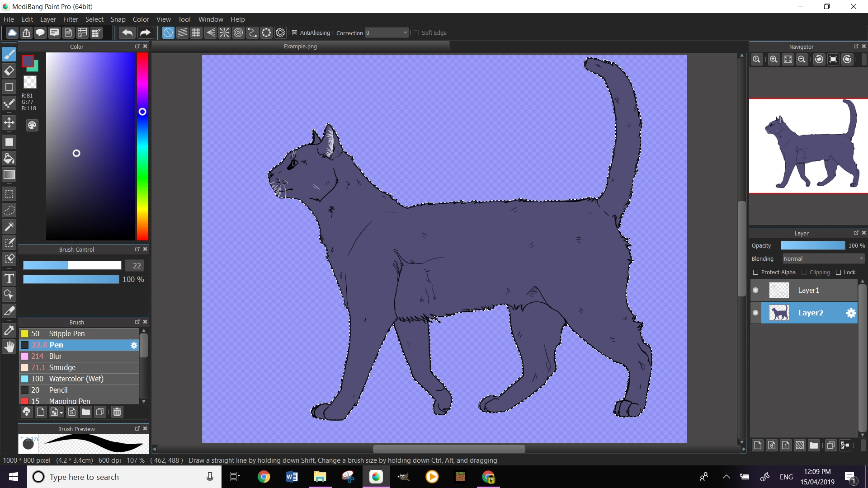
Task: Enable the radial snap guide
Action: point(224,33)
